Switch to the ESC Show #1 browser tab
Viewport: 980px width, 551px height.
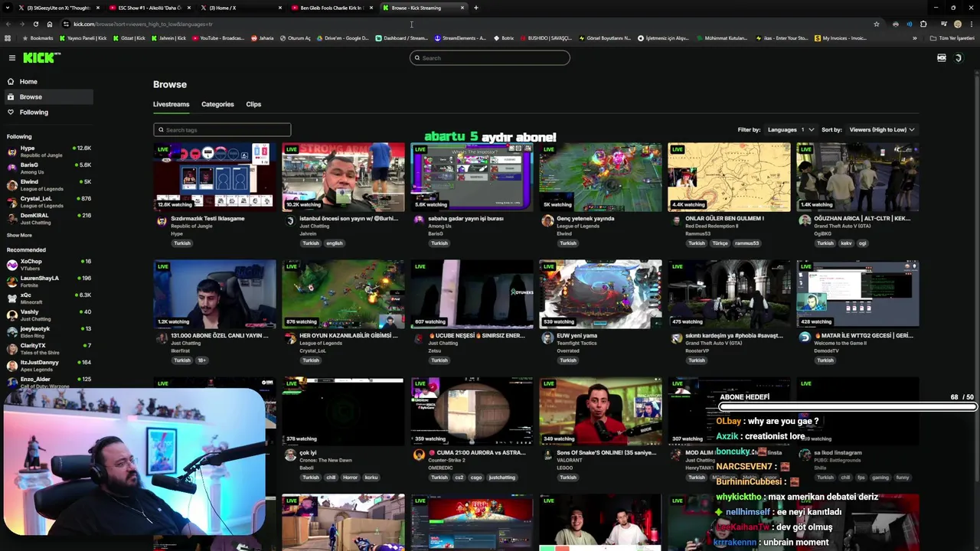pyautogui.click(x=148, y=8)
